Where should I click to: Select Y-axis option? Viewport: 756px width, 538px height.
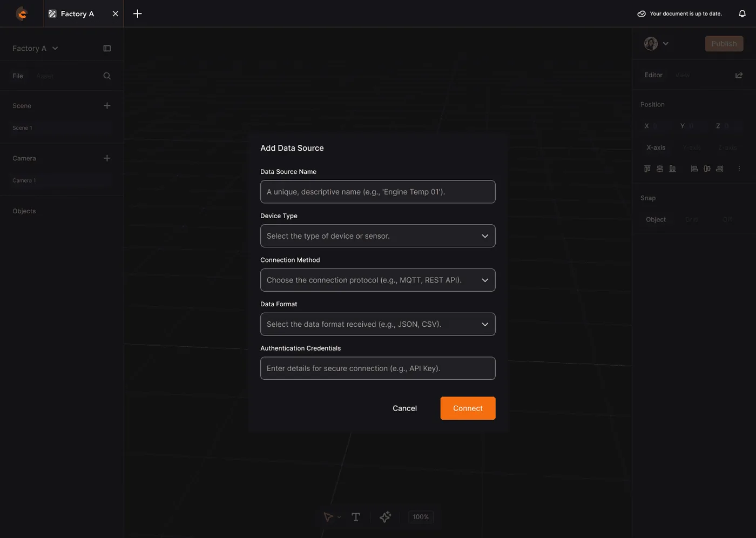692,147
